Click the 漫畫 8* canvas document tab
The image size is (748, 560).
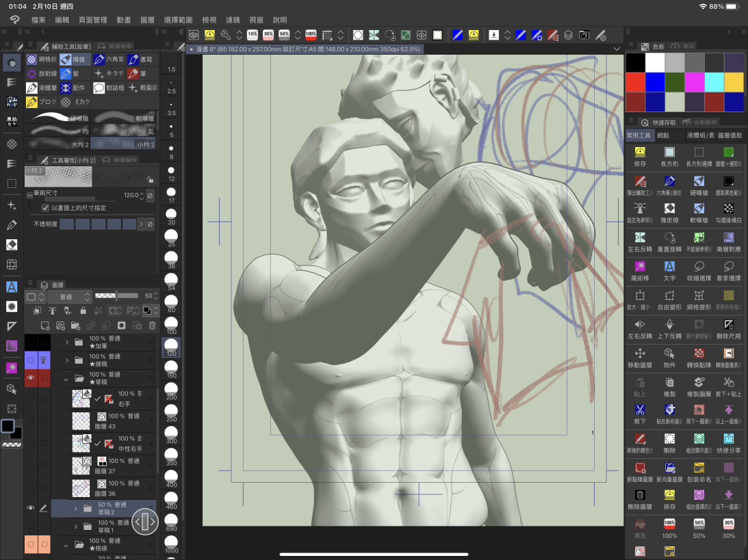point(304,49)
